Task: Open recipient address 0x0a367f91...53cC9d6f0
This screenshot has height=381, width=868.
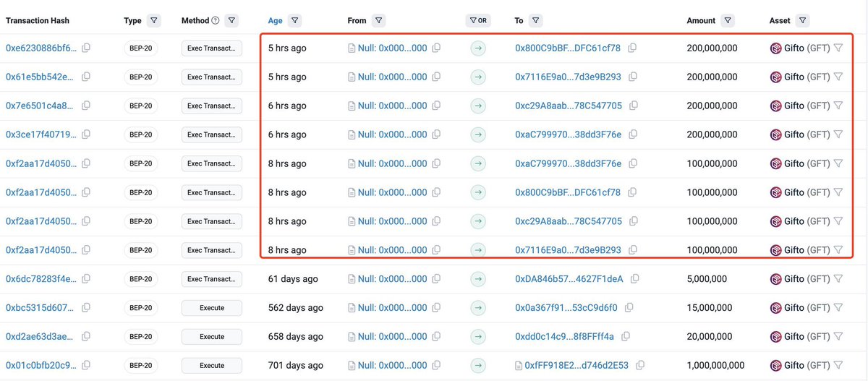Action: (566, 308)
